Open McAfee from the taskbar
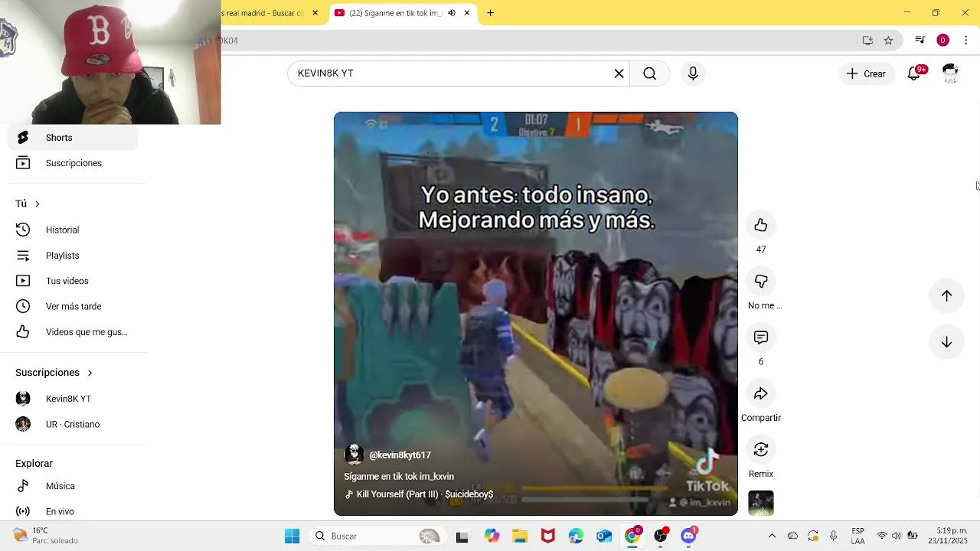This screenshot has height=551, width=980. 548,536
